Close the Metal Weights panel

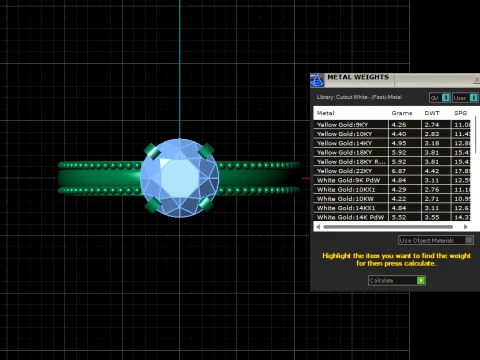(x=477, y=80)
